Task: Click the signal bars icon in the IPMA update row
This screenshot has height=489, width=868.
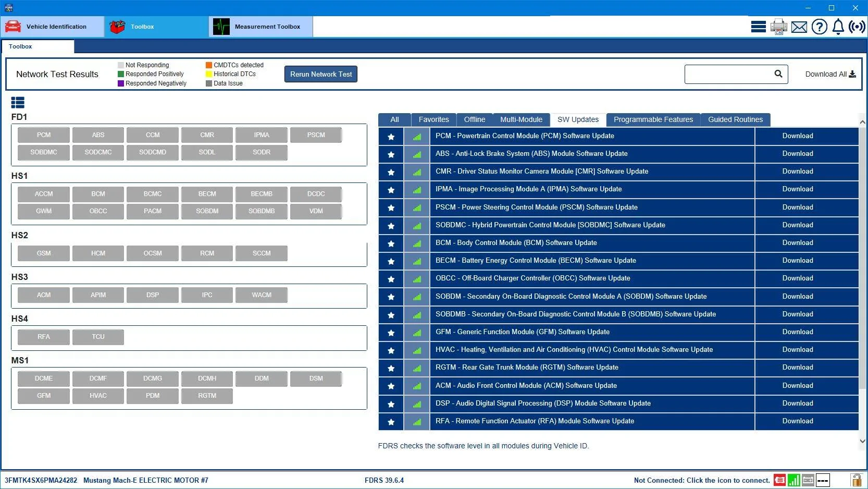Action: 417,190
